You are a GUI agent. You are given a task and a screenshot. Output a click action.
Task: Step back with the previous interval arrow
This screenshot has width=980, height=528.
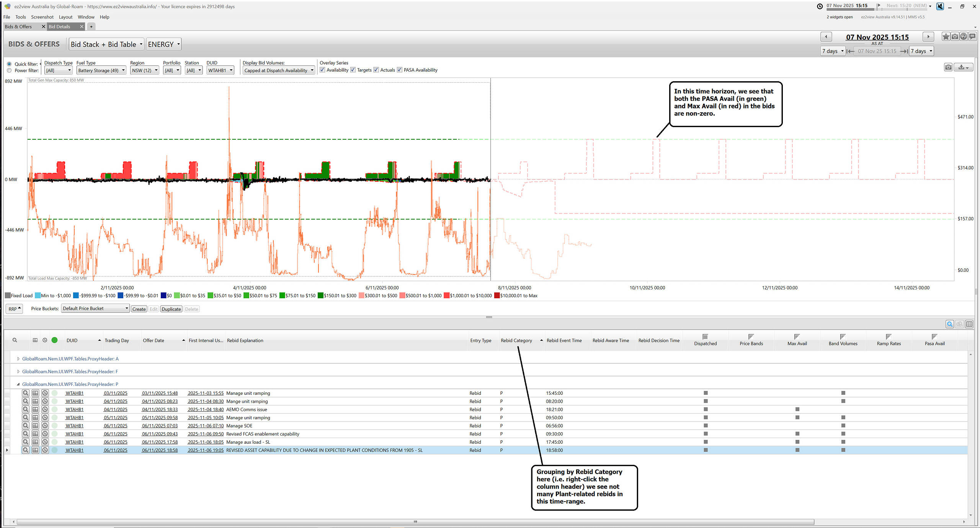[x=826, y=37]
